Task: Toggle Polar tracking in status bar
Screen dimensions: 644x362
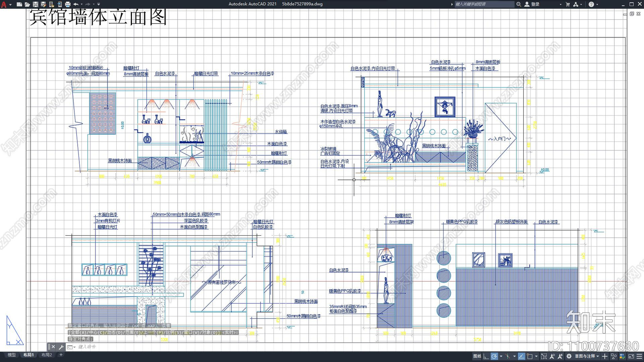Action: pyautogui.click(x=494, y=356)
